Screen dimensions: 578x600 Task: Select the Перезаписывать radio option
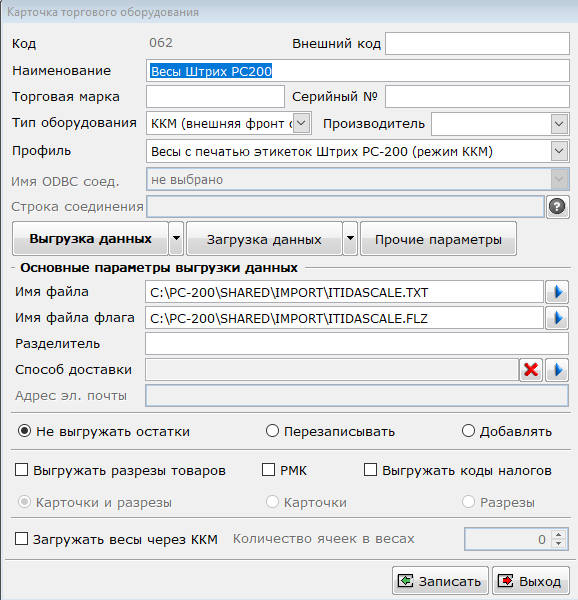tap(272, 431)
